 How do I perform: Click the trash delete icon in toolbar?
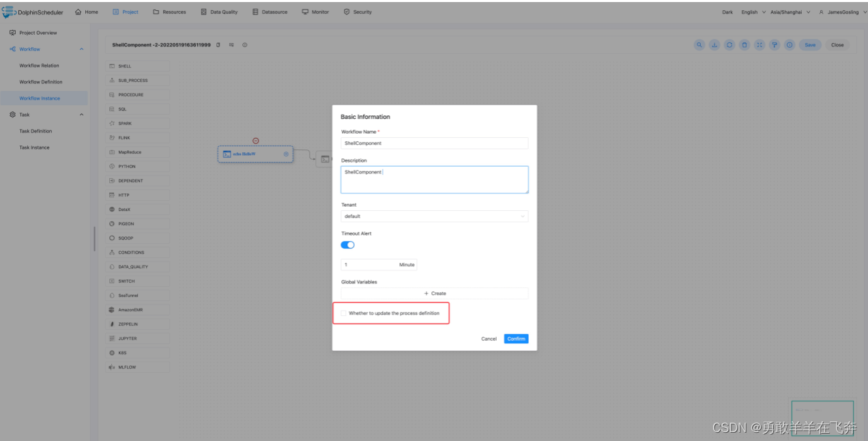[744, 45]
